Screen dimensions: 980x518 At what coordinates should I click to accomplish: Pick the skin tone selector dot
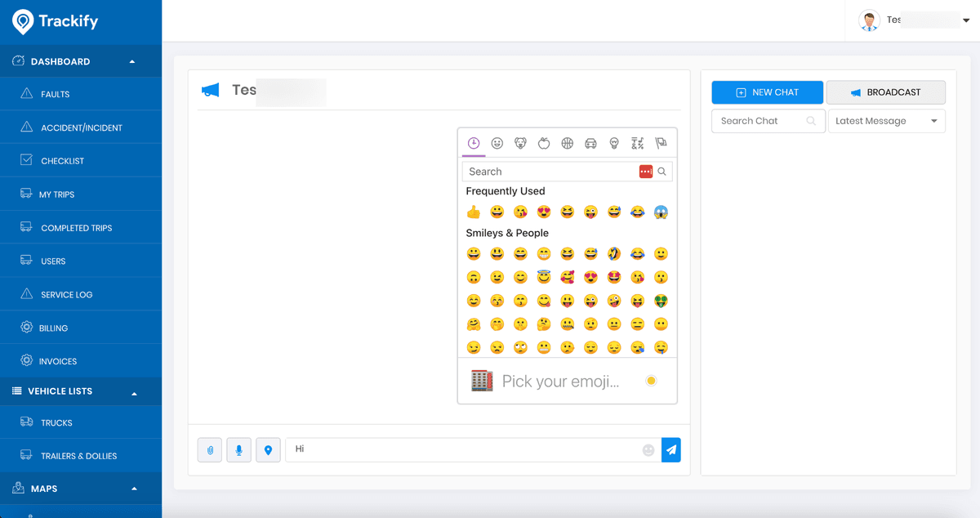click(x=651, y=381)
